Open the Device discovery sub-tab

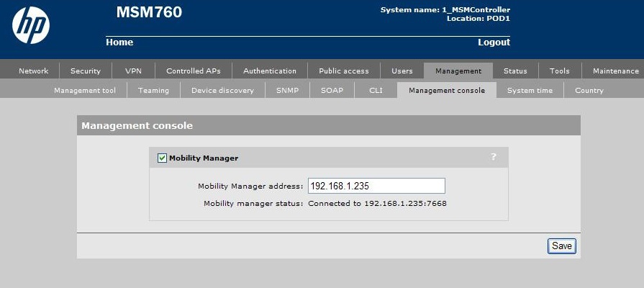[x=222, y=91]
